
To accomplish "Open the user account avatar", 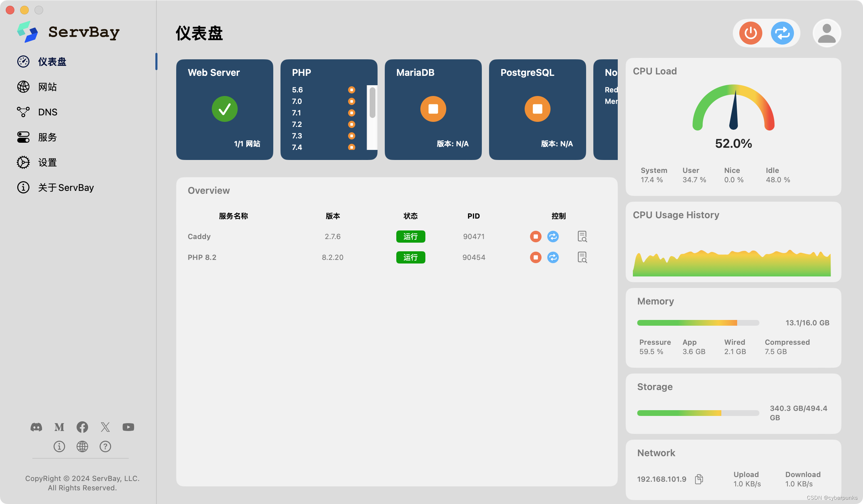I will (827, 33).
